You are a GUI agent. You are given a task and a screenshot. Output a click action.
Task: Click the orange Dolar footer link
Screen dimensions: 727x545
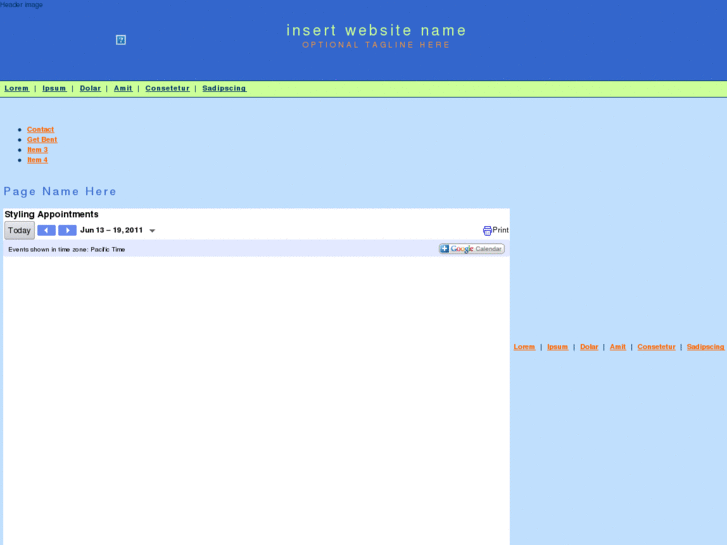589,347
